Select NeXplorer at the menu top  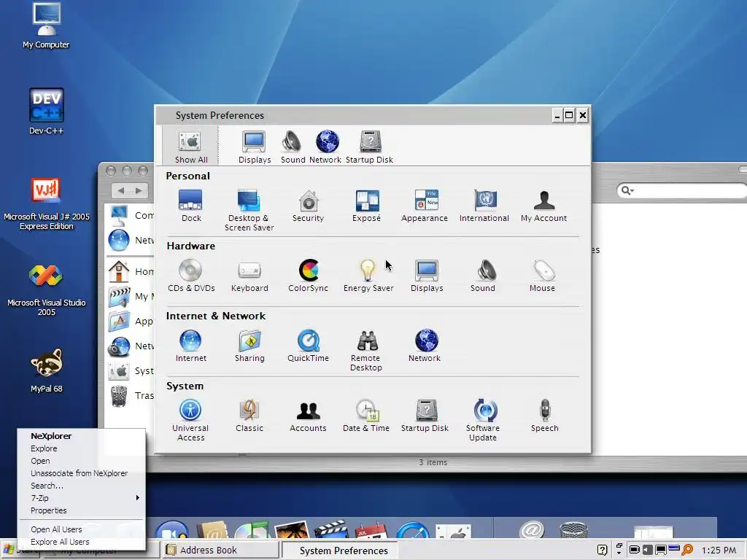(81, 436)
